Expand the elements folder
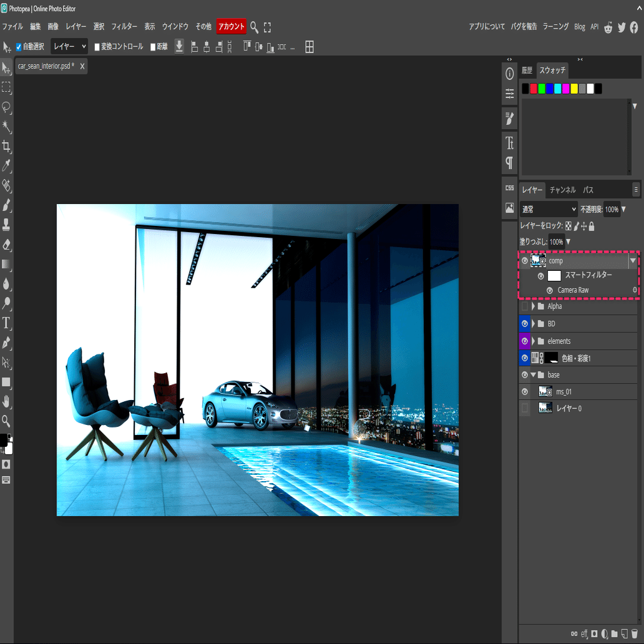 pyautogui.click(x=533, y=341)
